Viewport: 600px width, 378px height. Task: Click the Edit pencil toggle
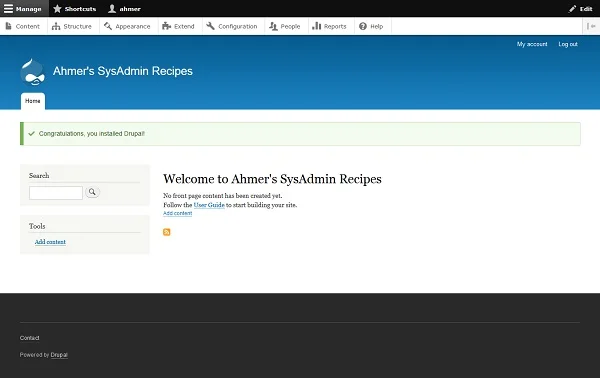click(580, 8)
